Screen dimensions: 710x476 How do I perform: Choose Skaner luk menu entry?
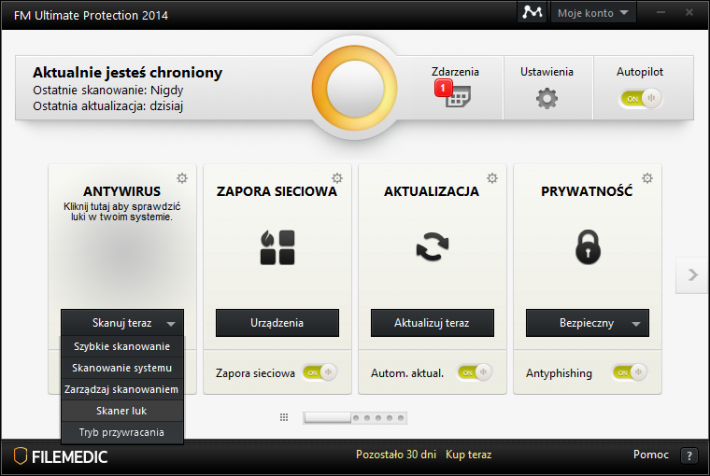[x=122, y=411]
